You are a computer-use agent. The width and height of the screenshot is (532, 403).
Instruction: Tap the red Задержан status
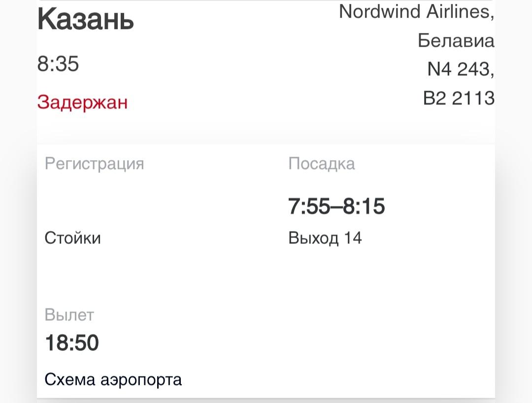(x=82, y=102)
